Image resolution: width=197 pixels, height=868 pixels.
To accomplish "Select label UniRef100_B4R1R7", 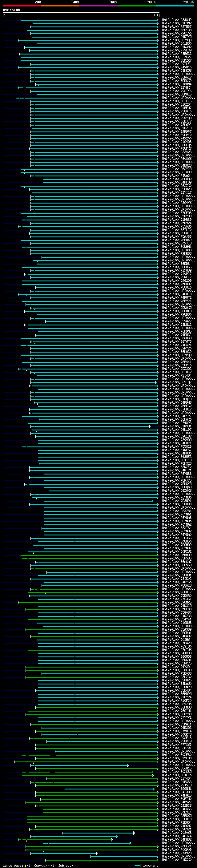I will (176, 416).
